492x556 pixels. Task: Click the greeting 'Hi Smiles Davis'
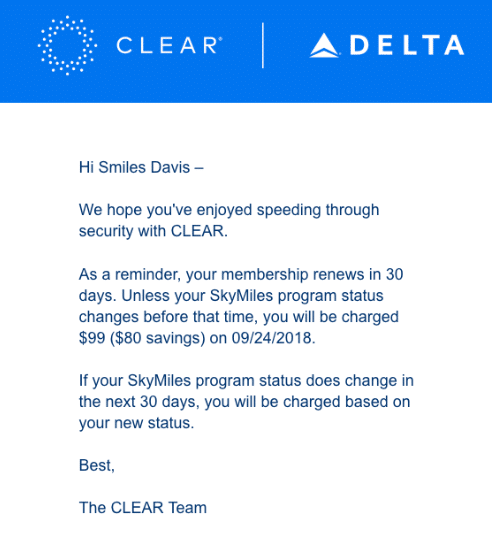135,167
